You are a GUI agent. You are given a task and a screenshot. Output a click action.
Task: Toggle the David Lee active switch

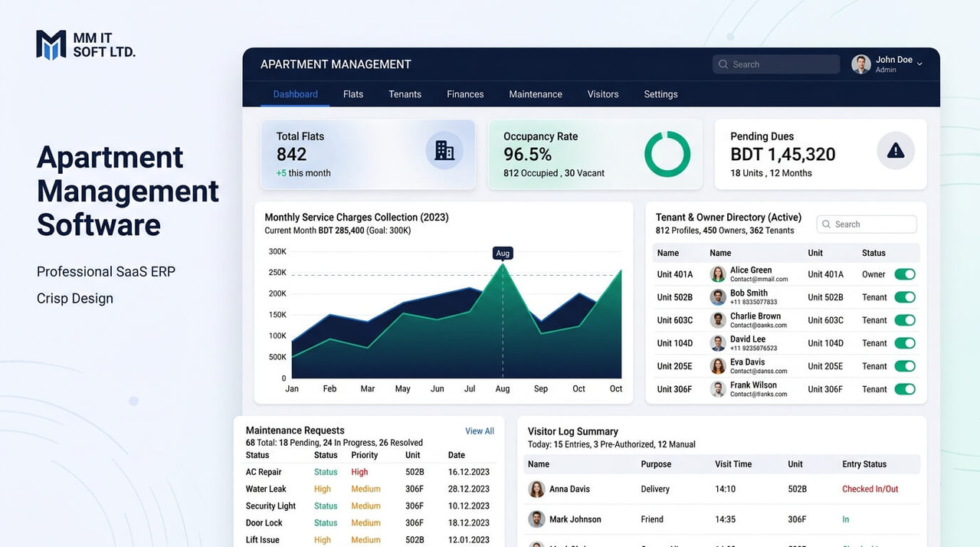pos(905,343)
